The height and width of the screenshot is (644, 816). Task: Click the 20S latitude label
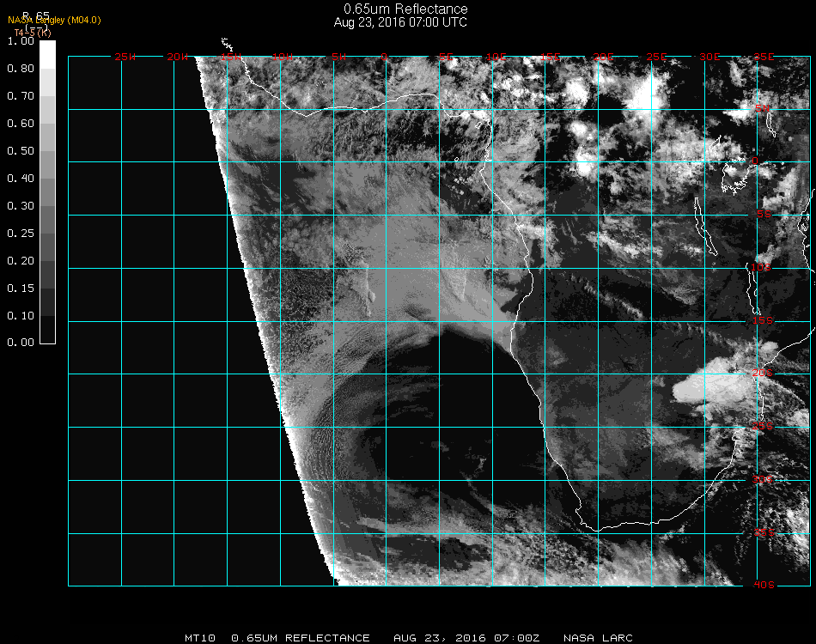point(763,373)
